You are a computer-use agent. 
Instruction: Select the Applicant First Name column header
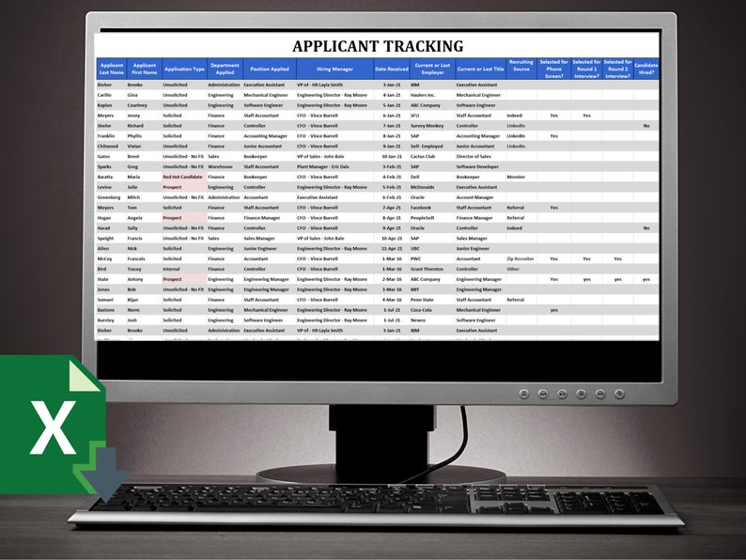[145, 69]
